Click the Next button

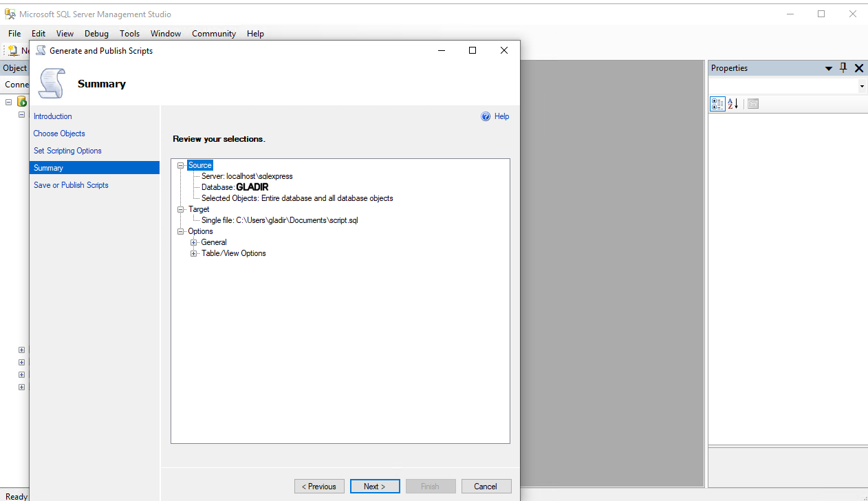click(375, 487)
